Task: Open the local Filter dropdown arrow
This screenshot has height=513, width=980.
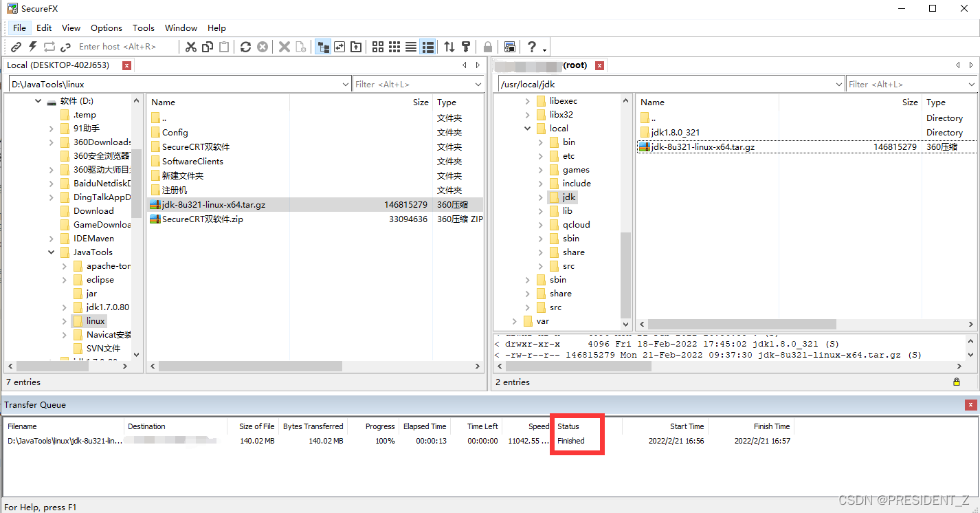Action: coord(479,85)
